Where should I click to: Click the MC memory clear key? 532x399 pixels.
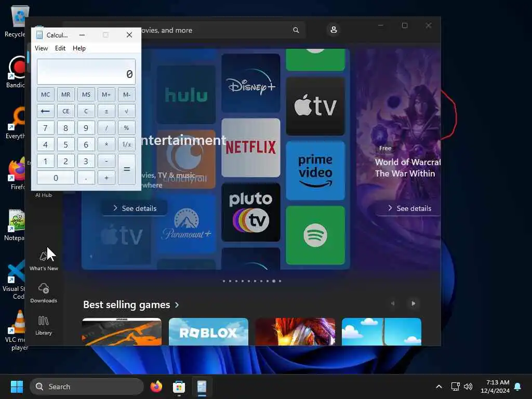(46, 95)
